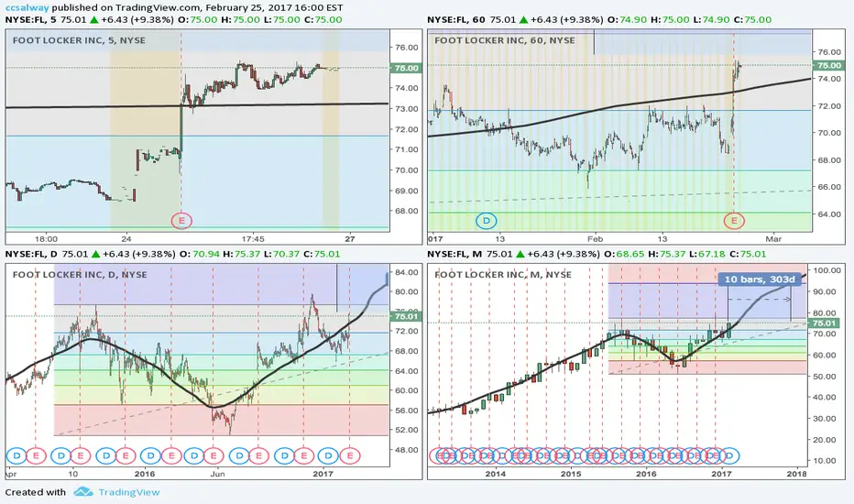Image resolution: width=854 pixels, height=504 pixels.
Task: Click the 'FOOT LOCKER INC, M, NYSE' chart title
Action: pos(503,275)
